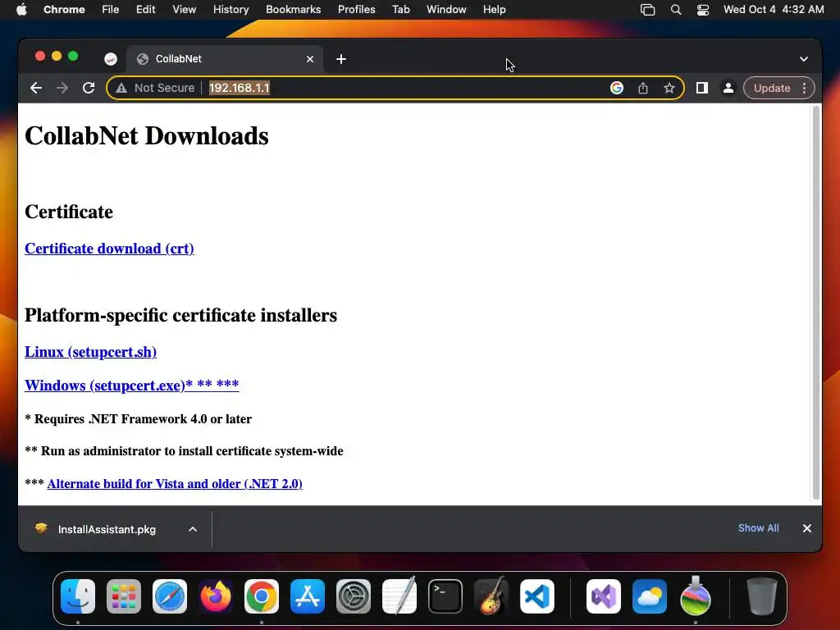Bookmark this page with star icon
Viewport: 840px width, 630px height.
pos(669,88)
